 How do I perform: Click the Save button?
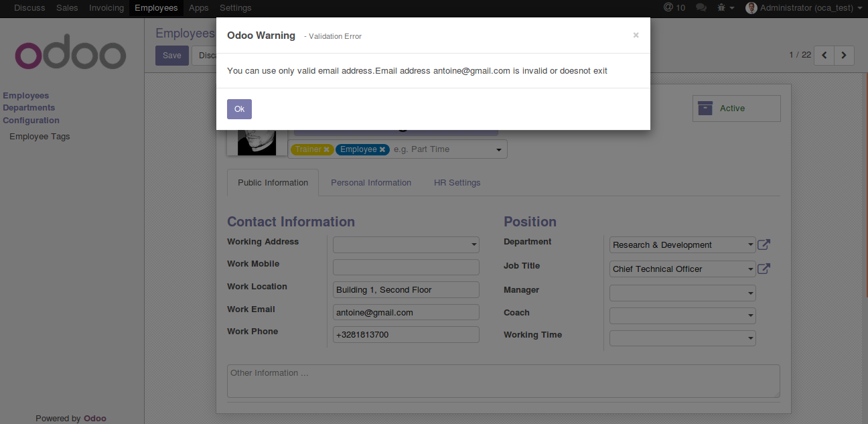[172, 56]
